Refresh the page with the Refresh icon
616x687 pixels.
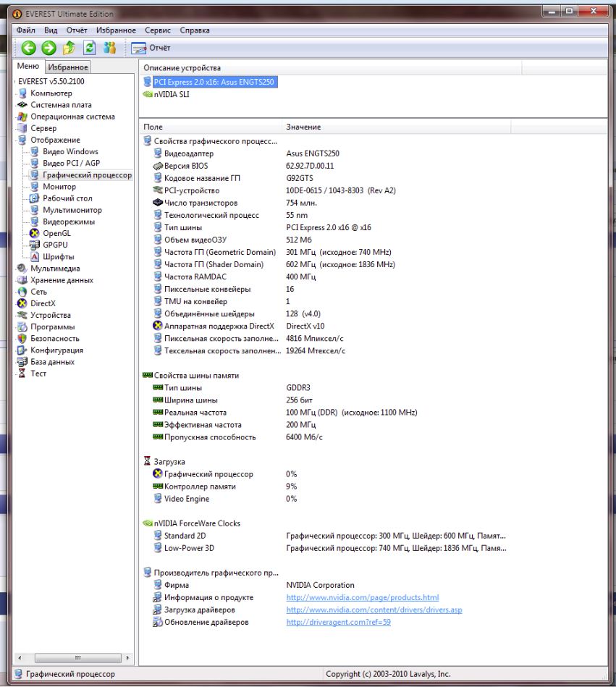[89, 48]
